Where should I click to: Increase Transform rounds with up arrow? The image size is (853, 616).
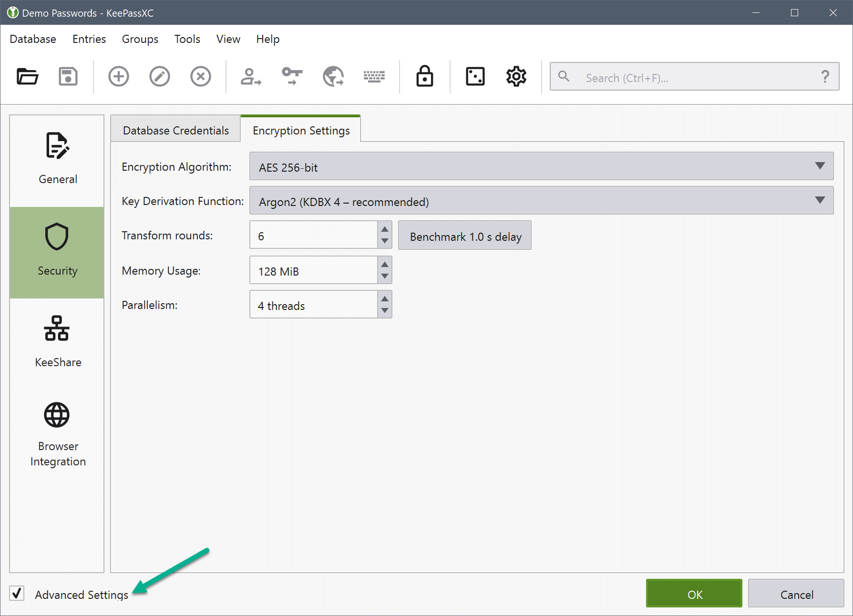[x=385, y=229]
